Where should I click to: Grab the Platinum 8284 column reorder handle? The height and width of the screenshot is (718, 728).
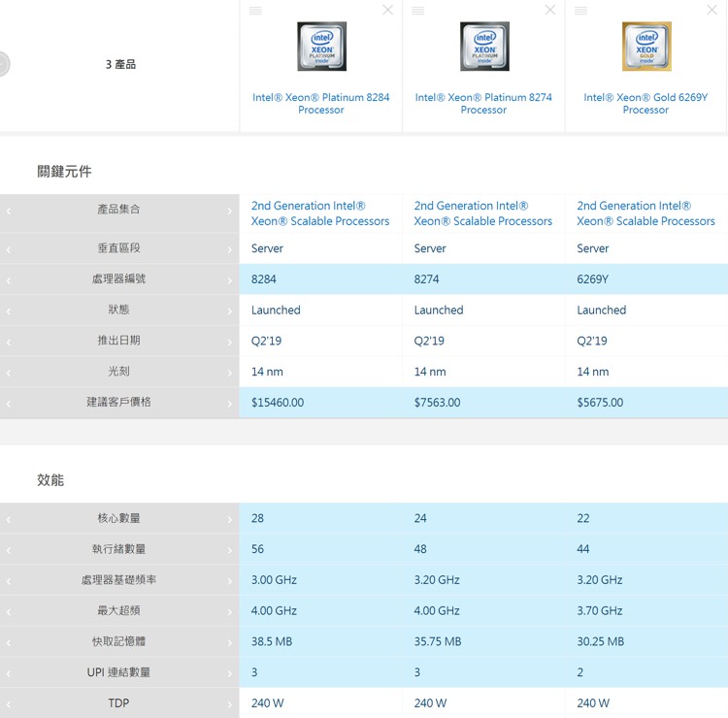pos(255,11)
